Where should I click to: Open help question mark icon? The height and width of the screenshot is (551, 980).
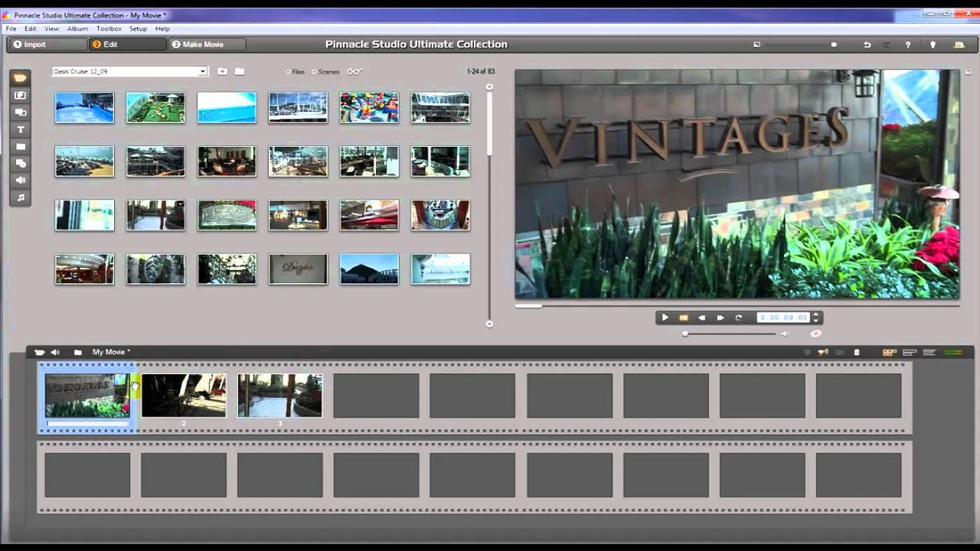[x=908, y=44]
